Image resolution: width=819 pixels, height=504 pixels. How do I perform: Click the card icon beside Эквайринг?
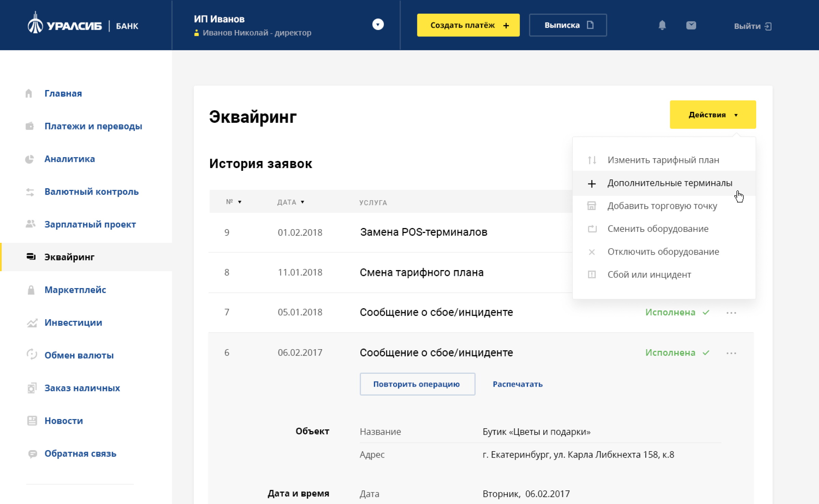point(31,256)
